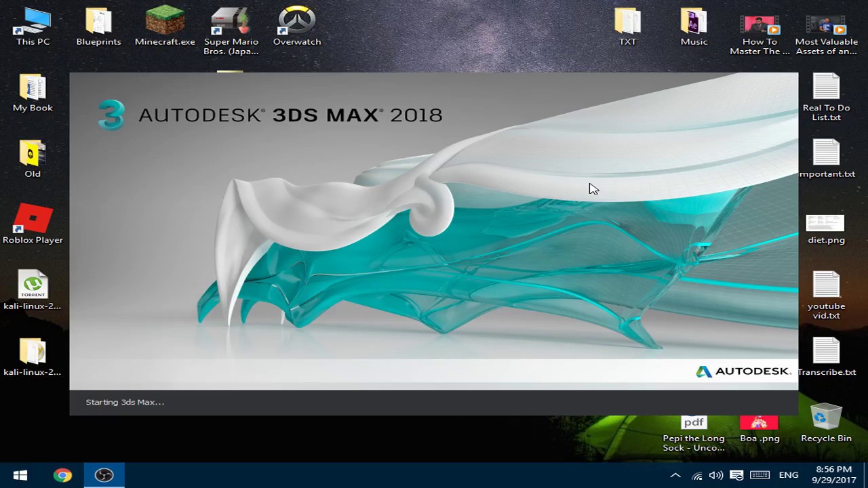This screenshot has width=868, height=488.
Task: Open the Wi-Fi network tray icon
Action: click(697, 475)
